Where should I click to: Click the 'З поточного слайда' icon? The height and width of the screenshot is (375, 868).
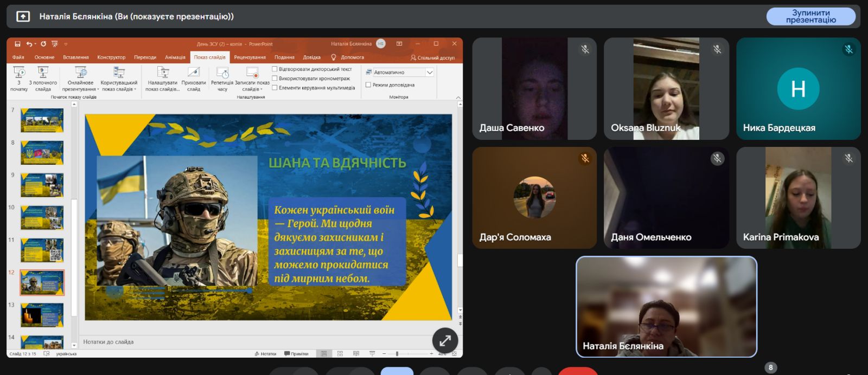click(x=43, y=73)
